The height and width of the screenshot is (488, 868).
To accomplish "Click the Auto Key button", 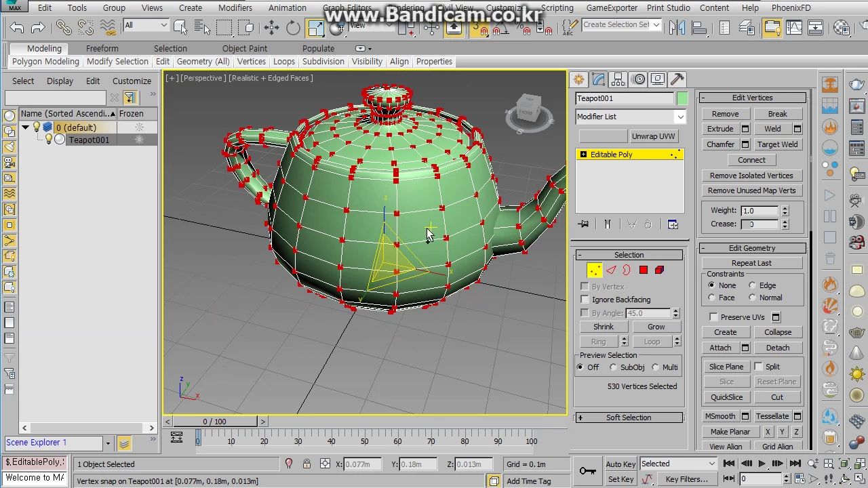I will click(x=620, y=464).
